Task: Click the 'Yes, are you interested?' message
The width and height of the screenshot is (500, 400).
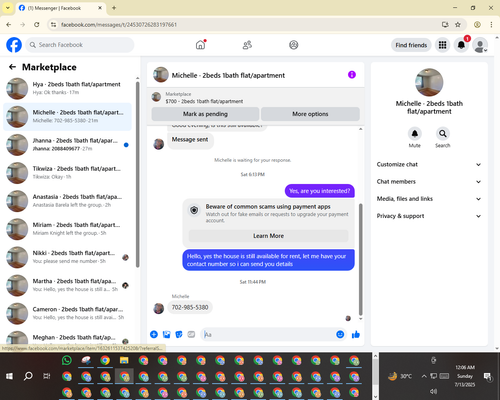Action: [320, 191]
